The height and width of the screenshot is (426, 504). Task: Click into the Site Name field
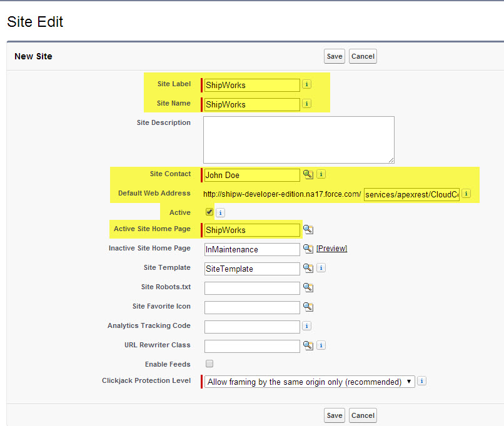pyautogui.click(x=252, y=105)
